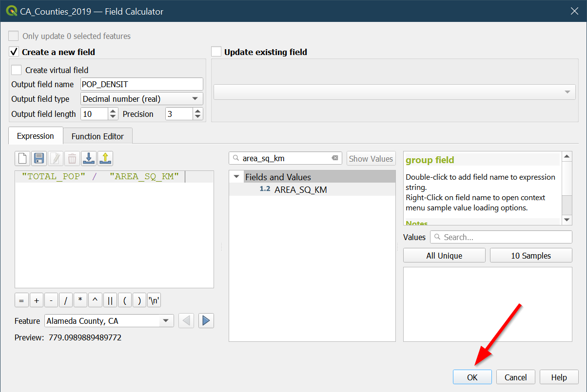Uncheck Create a new field

tap(14, 52)
